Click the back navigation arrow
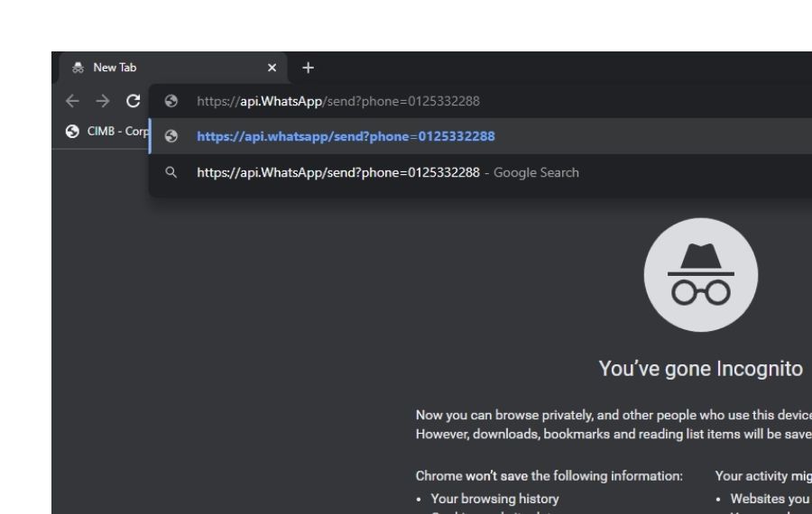Screen dimensions: 812x514 [72, 101]
